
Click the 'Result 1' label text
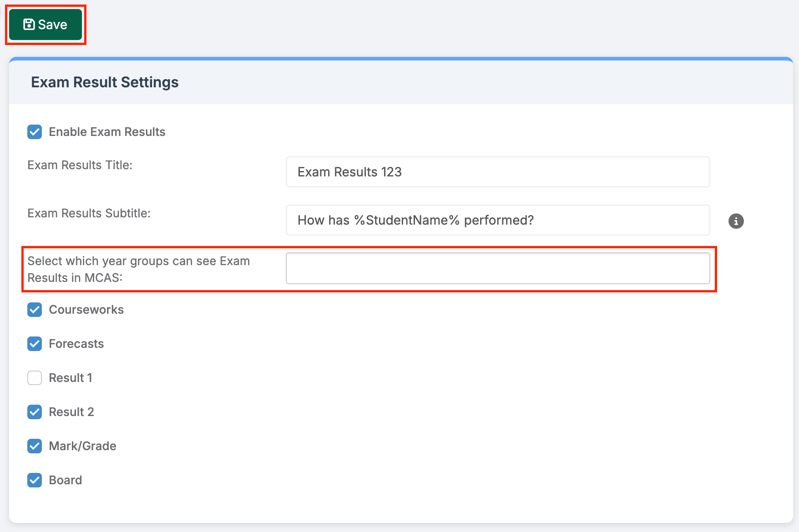point(71,378)
